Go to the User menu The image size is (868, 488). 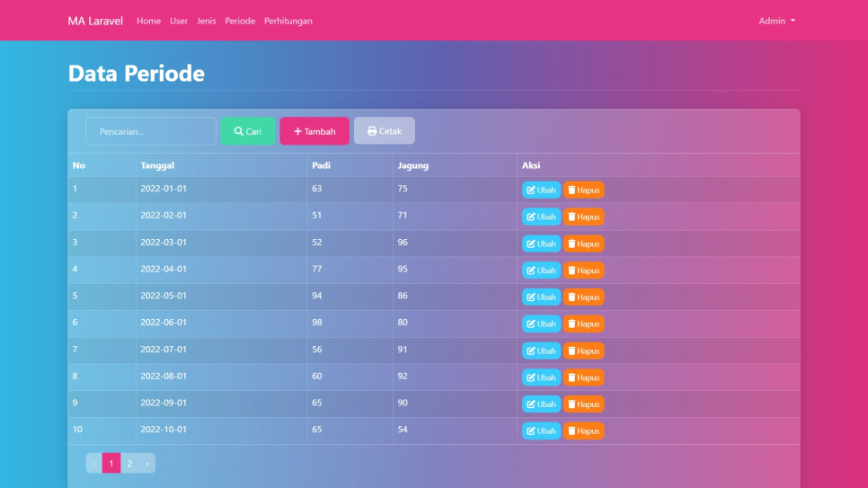pos(178,21)
